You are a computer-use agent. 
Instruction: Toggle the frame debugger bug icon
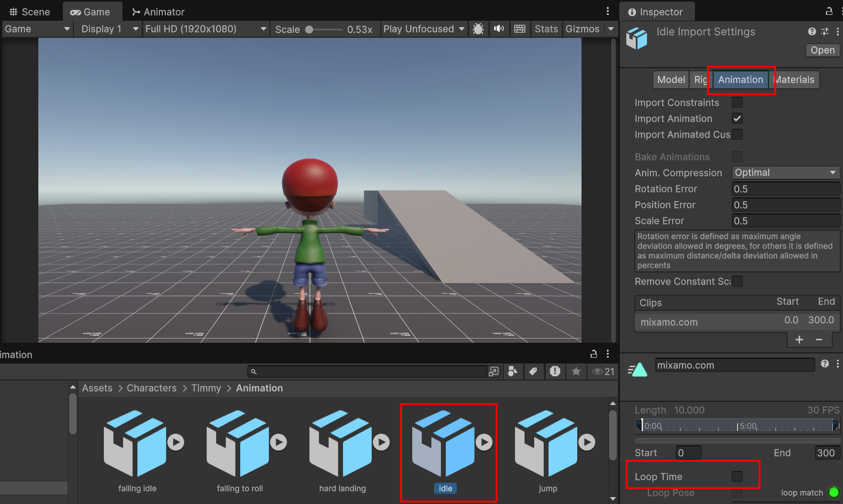click(478, 29)
